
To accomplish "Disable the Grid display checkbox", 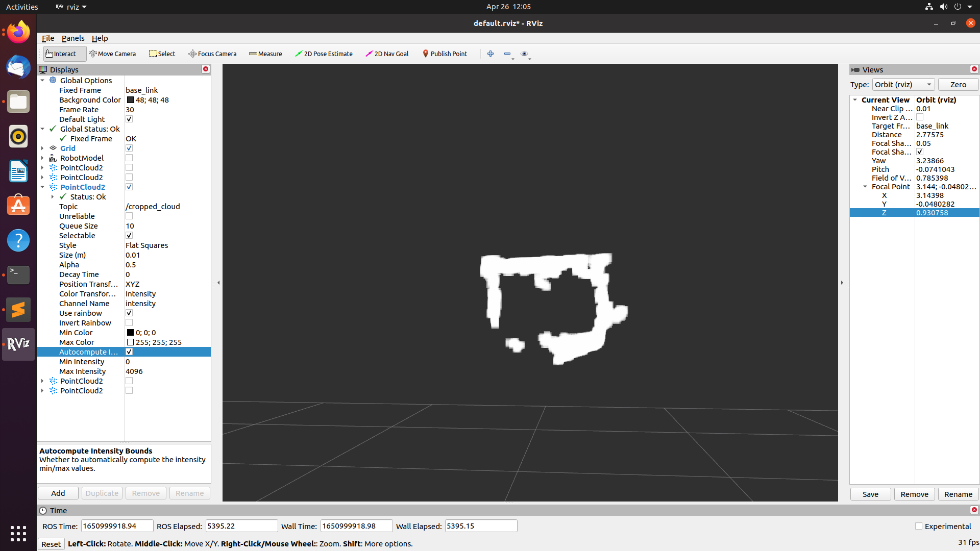I will pyautogui.click(x=129, y=148).
